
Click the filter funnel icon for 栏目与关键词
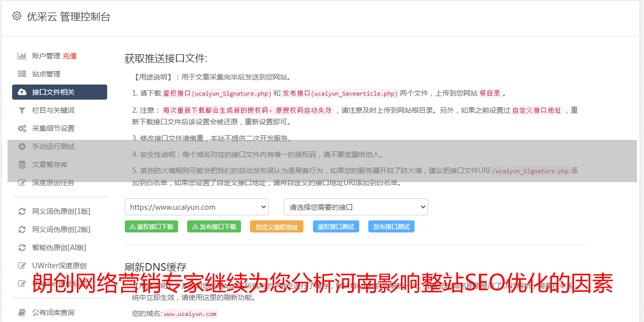pos(22,110)
